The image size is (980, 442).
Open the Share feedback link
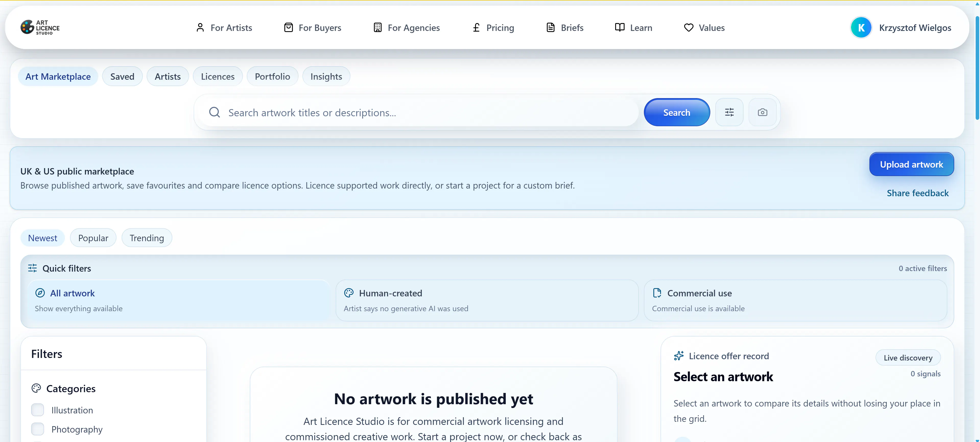pyautogui.click(x=918, y=193)
